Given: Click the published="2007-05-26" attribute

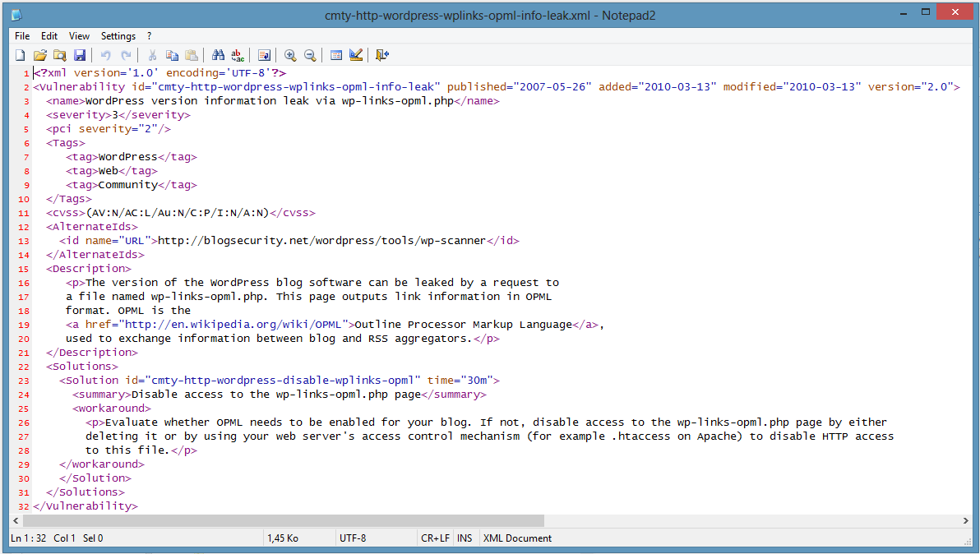Looking at the screenshot, I should click(x=520, y=87).
